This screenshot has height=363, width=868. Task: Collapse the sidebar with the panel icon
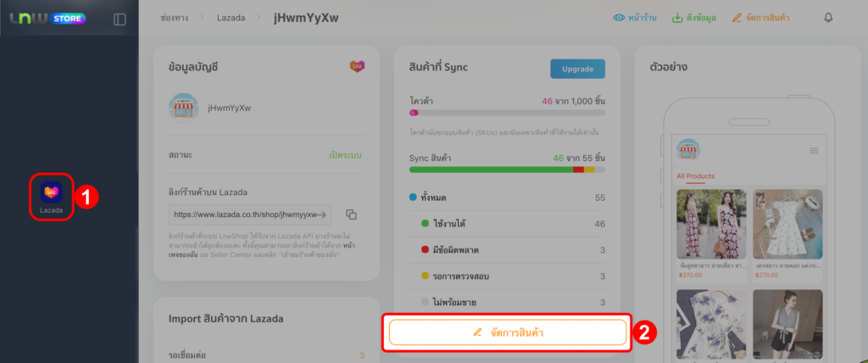point(120,19)
